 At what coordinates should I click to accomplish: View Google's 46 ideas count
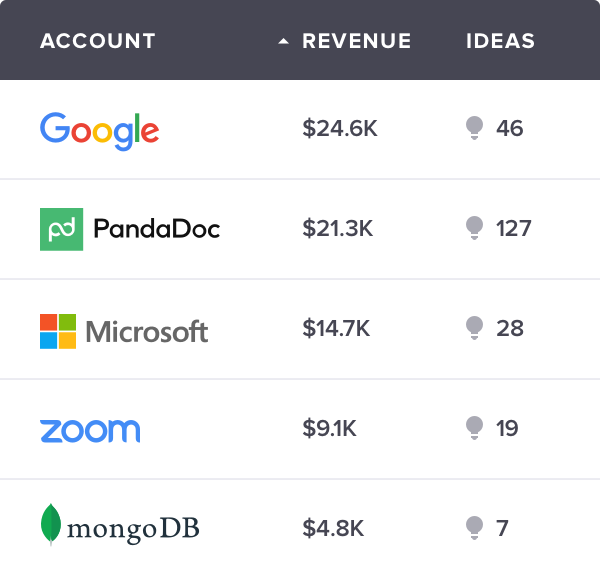509,128
